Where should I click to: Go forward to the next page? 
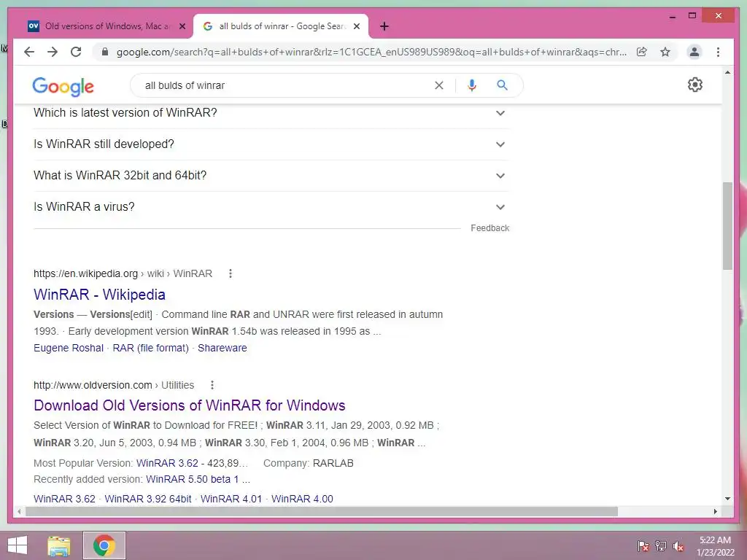53,52
